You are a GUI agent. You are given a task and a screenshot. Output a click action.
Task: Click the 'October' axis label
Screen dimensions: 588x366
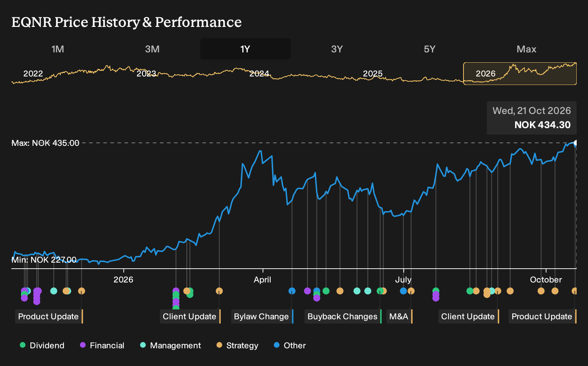coord(546,280)
